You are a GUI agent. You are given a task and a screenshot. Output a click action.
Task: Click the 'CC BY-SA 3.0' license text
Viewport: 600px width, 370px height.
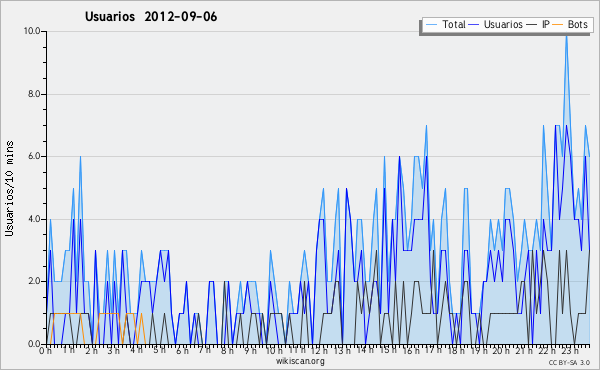(569, 362)
